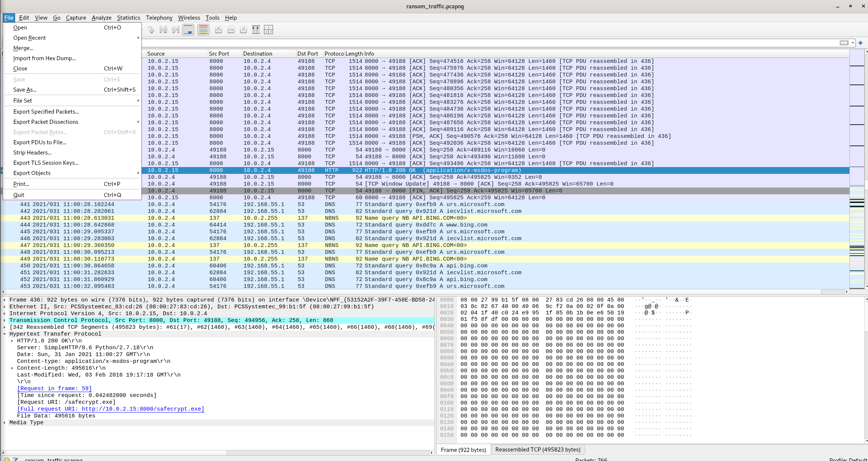Sort by the Src Port column header
The image size is (868, 461).
tap(225, 54)
